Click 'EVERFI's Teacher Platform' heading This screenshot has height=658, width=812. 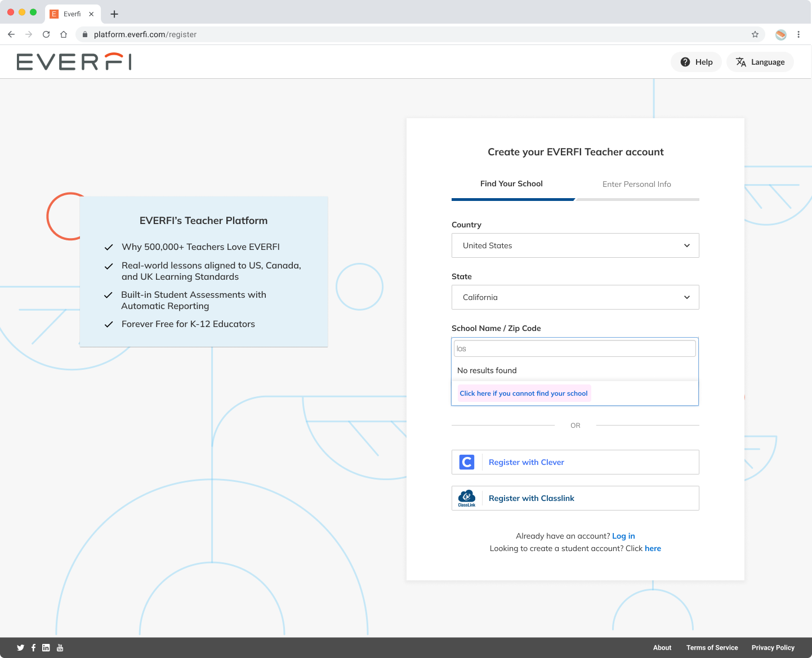(203, 221)
